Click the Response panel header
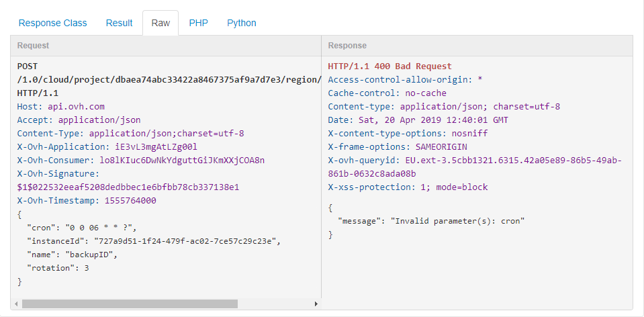644x317 pixels. click(477, 46)
